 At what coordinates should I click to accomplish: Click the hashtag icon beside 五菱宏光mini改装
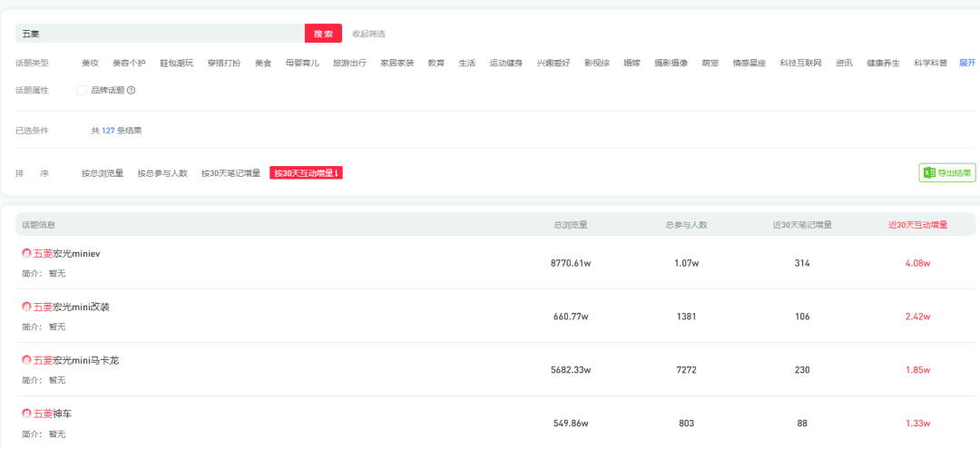point(26,307)
